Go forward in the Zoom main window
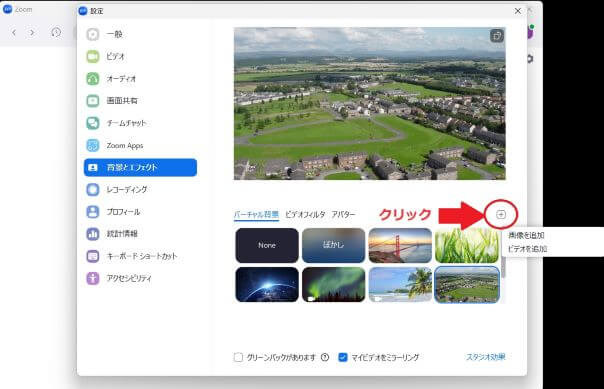 (x=32, y=33)
